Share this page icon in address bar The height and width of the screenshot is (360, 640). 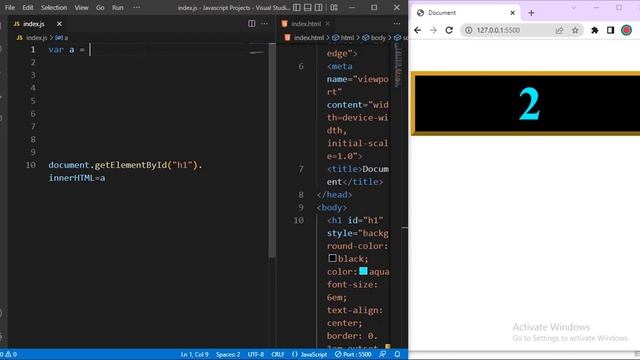pos(559,30)
